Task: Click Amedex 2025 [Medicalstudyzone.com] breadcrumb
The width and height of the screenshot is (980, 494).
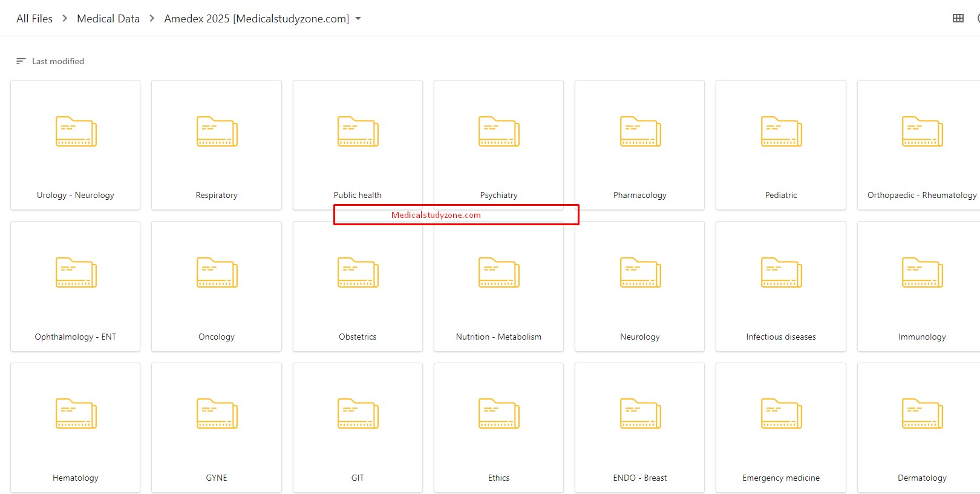Action: (x=256, y=19)
